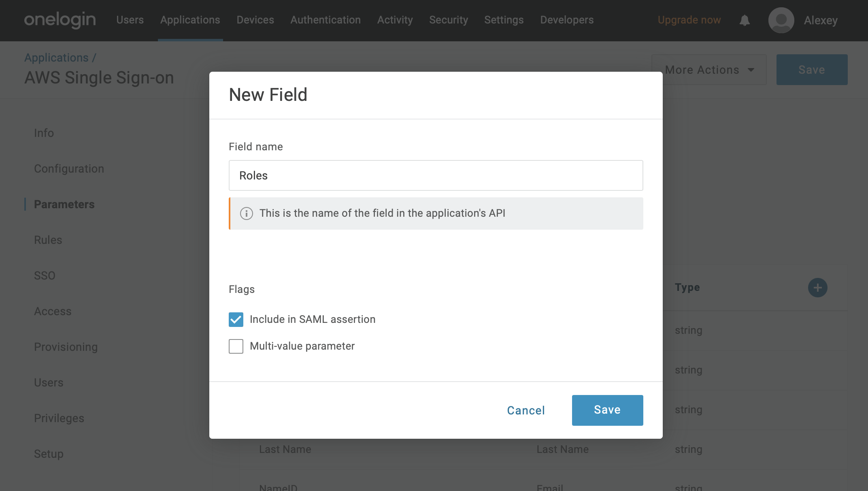868x491 pixels.
Task: Select the Rules sidebar tab
Action: 48,240
